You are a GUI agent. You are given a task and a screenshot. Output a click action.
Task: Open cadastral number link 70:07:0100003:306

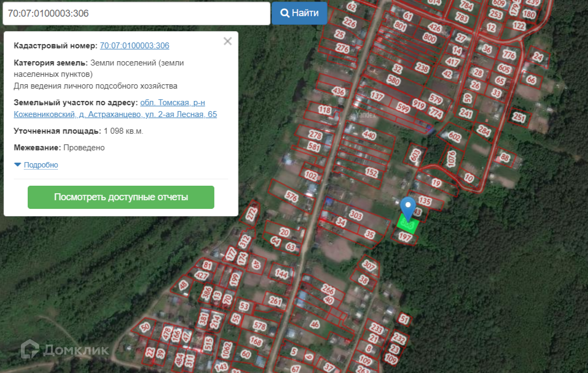point(134,46)
